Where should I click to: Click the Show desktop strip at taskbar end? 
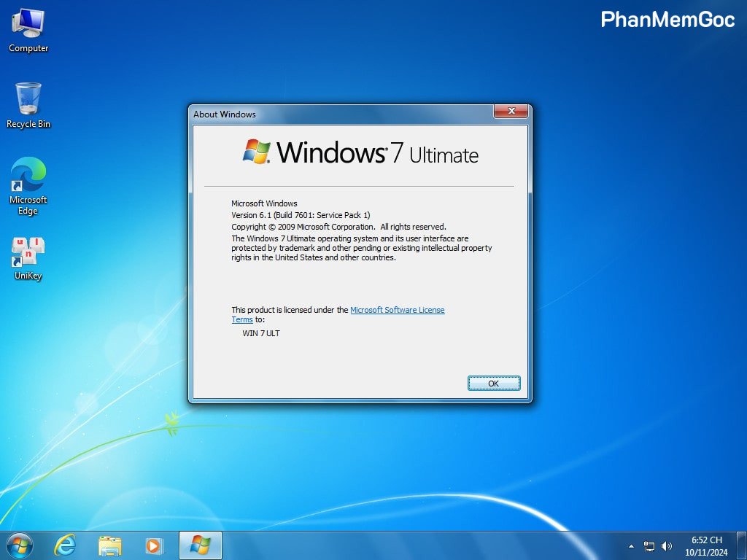point(743,545)
